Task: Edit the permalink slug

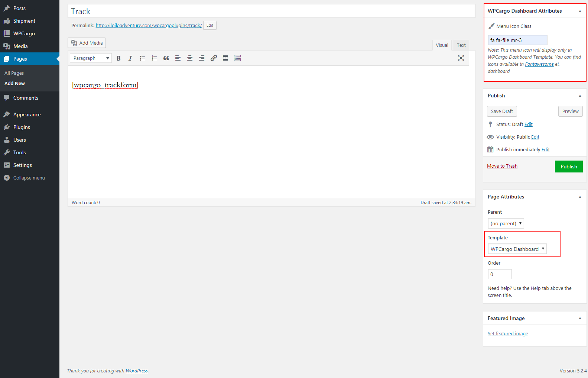Action: (x=210, y=25)
